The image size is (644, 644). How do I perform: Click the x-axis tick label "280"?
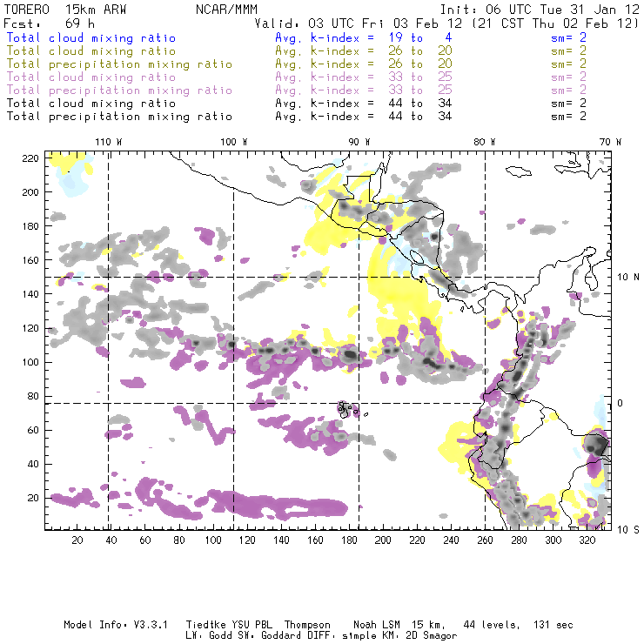click(x=520, y=540)
